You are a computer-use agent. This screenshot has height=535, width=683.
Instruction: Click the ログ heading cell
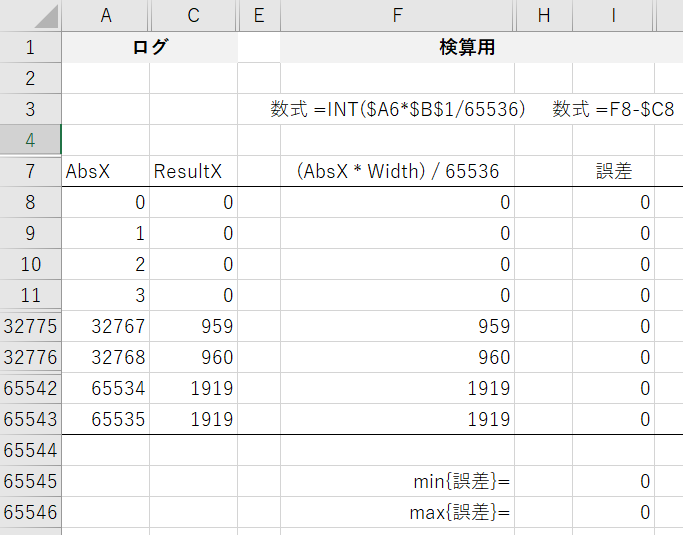[x=150, y=47]
